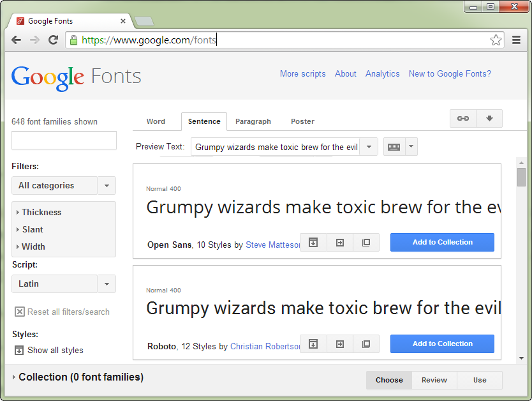Go to the Use step

pos(480,380)
